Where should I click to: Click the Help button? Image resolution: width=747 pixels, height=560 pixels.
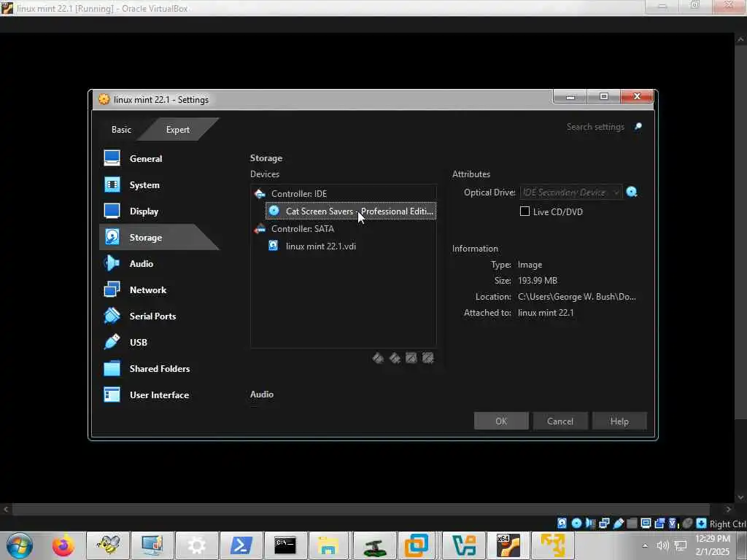click(619, 421)
